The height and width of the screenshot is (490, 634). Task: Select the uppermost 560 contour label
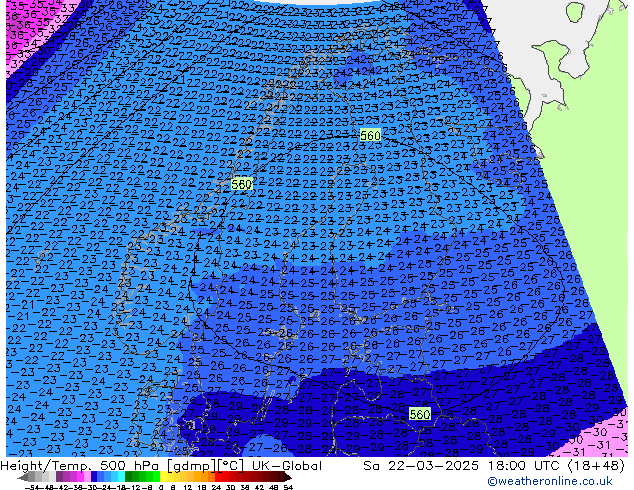[x=370, y=135]
